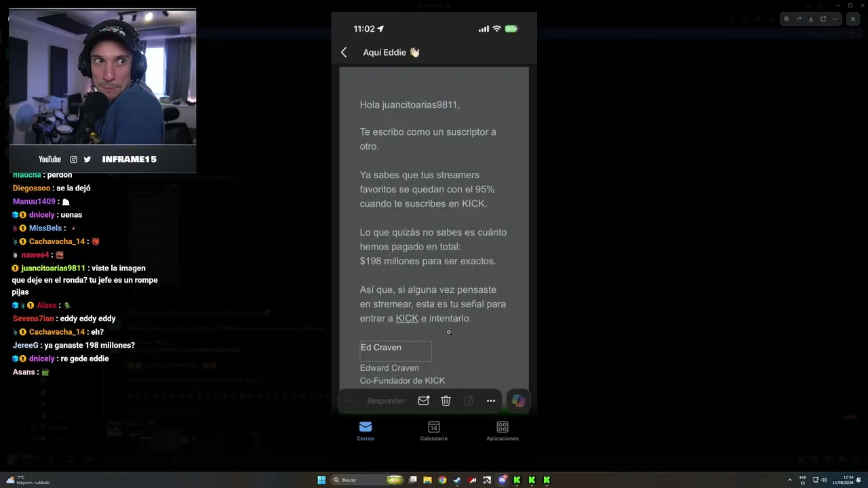Delete the email with the trash icon
This screenshot has width=868, height=488.
click(x=446, y=401)
